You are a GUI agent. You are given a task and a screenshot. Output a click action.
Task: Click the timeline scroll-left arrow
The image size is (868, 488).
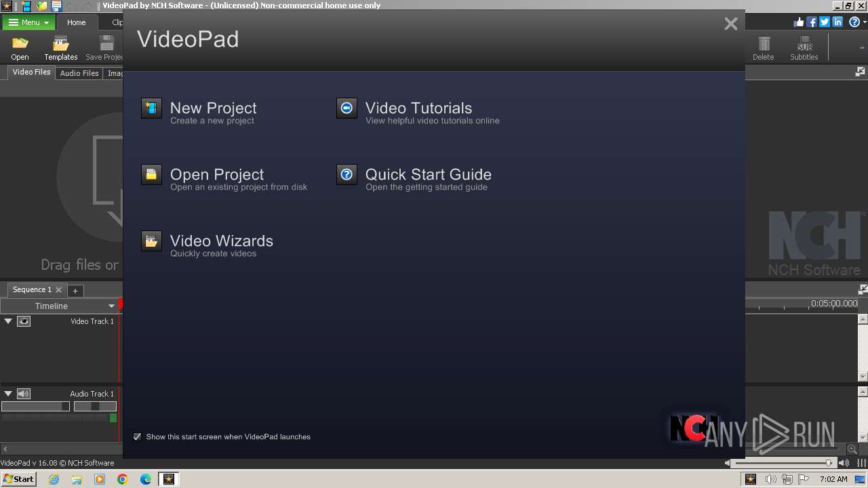click(5, 449)
